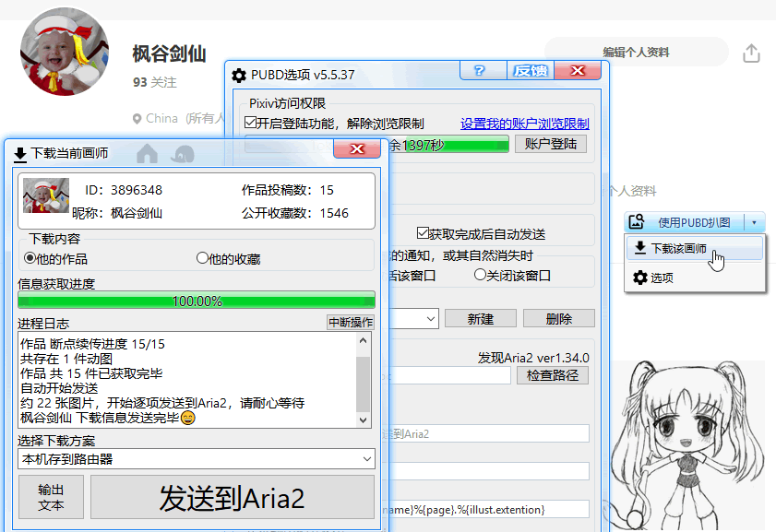Click the login countdown 1397秒 progress bar
The image size is (776, 532).
point(448,145)
